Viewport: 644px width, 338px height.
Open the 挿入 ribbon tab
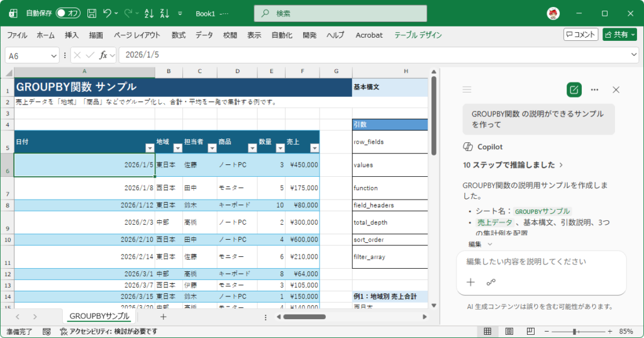tap(72, 35)
